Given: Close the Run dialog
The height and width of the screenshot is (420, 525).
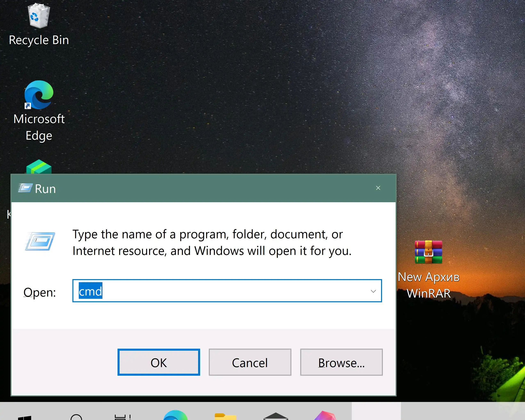Looking at the screenshot, I should [378, 188].
